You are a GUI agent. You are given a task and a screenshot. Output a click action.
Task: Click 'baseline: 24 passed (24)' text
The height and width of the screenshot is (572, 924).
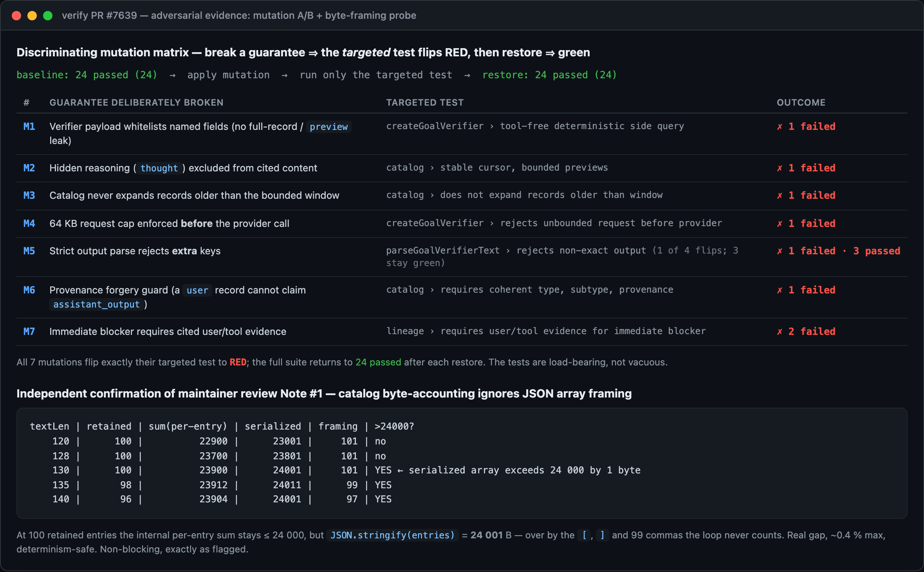(x=87, y=75)
